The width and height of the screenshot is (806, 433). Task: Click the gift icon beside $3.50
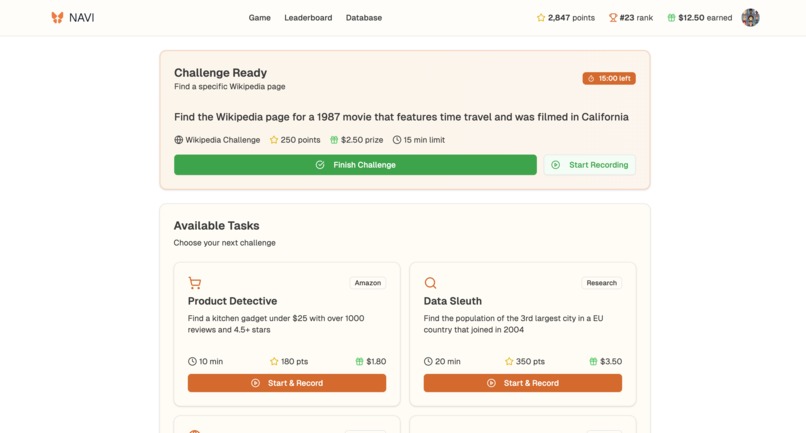point(593,362)
